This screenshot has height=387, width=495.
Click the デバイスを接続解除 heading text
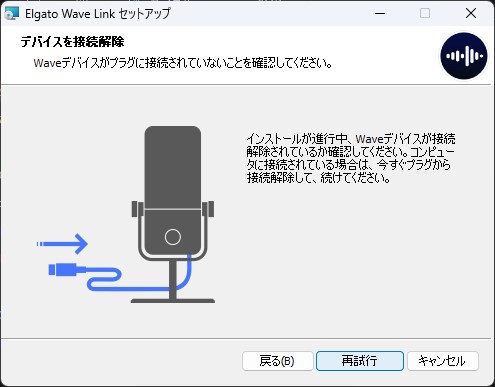pyautogui.click(x=72, y=42)
